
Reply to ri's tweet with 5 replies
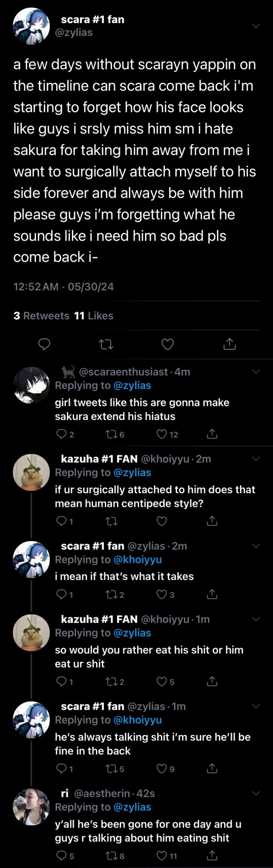coord(61,855)
